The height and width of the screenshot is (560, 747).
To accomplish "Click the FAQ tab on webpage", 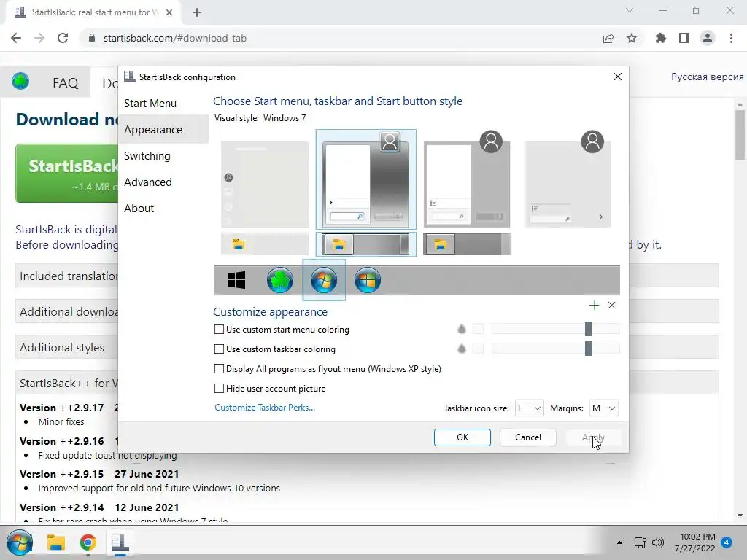I will pos(65,83).
